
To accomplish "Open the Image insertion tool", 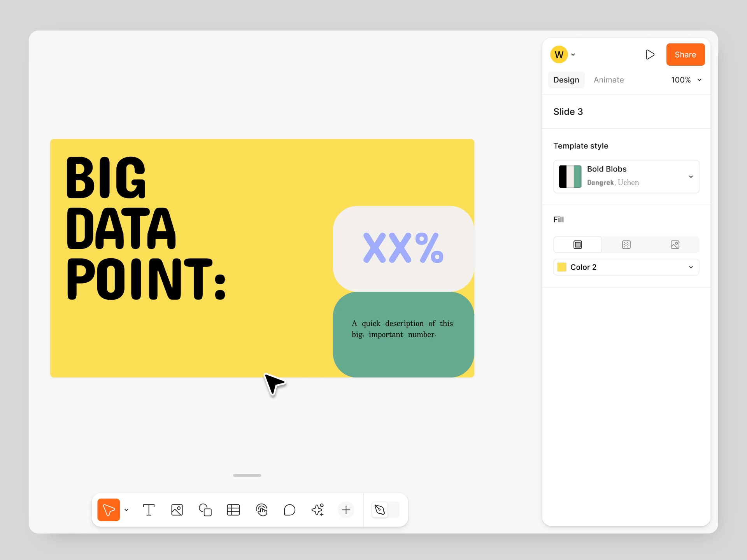I will pos(177,510).
